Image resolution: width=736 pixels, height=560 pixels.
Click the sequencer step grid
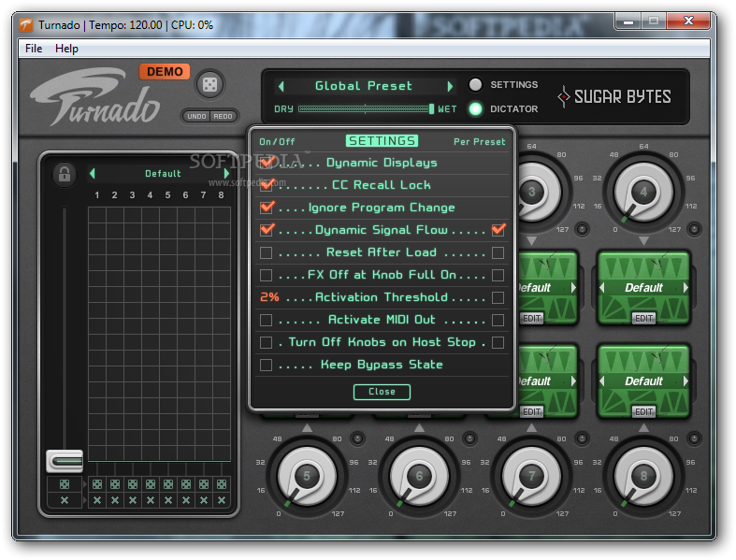159,334
